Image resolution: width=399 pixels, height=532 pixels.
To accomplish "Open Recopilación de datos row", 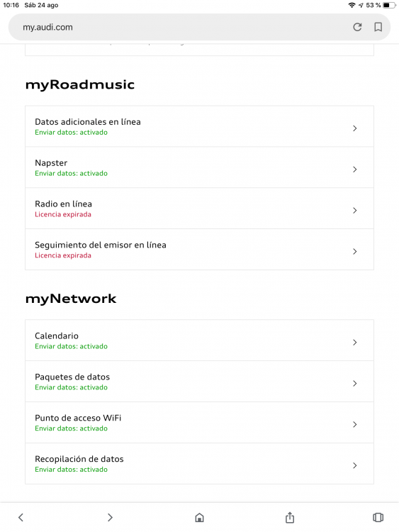I will [x=199, y=463].
